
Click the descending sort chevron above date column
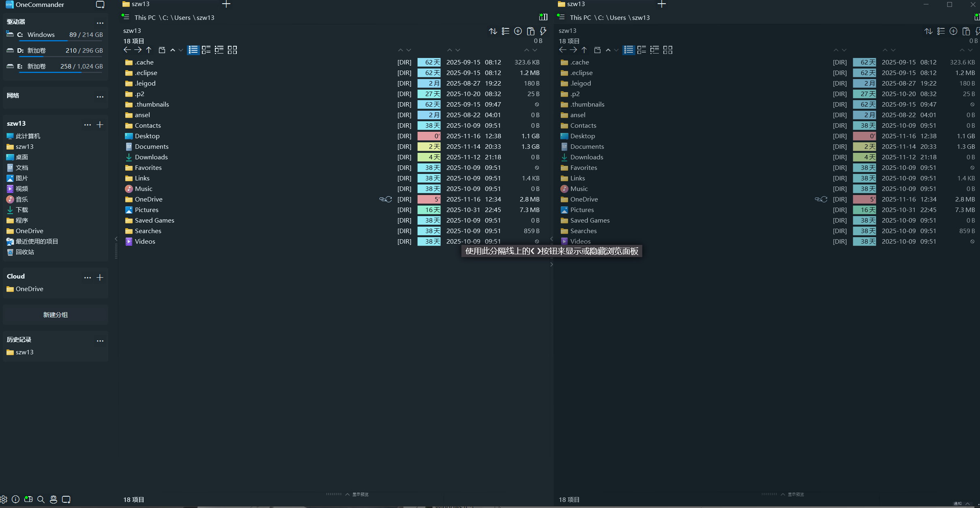(x=457, y=50)
